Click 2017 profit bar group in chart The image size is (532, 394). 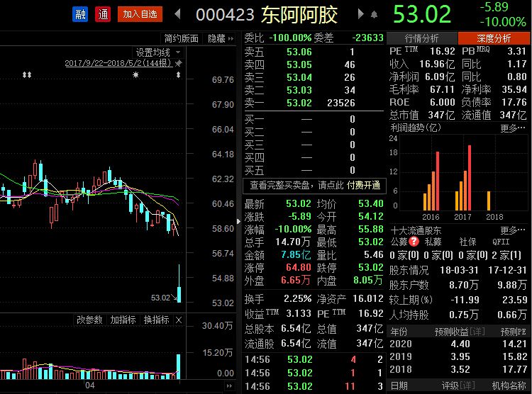463,178
